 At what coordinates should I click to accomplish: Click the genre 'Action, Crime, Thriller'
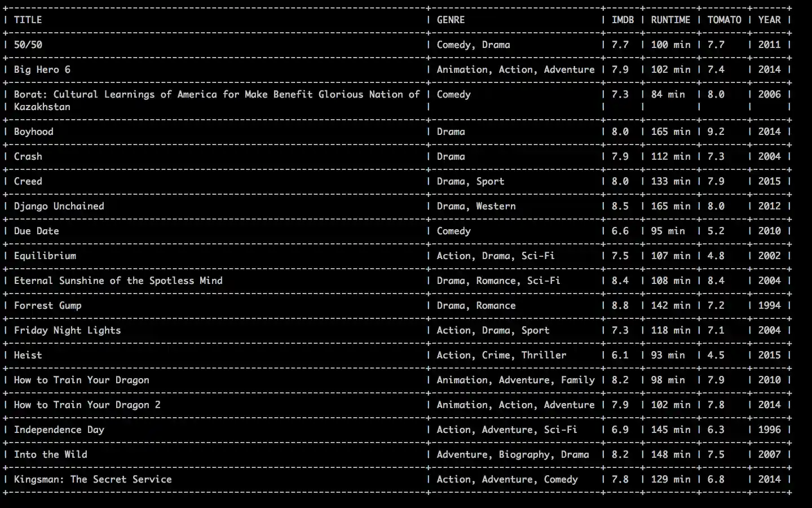click(x=501, y=355)
